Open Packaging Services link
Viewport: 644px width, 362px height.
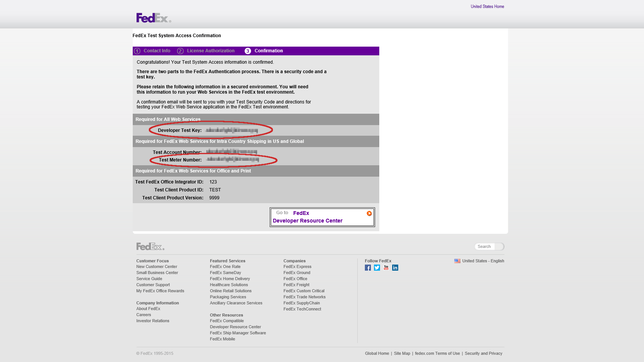(228, 297)
